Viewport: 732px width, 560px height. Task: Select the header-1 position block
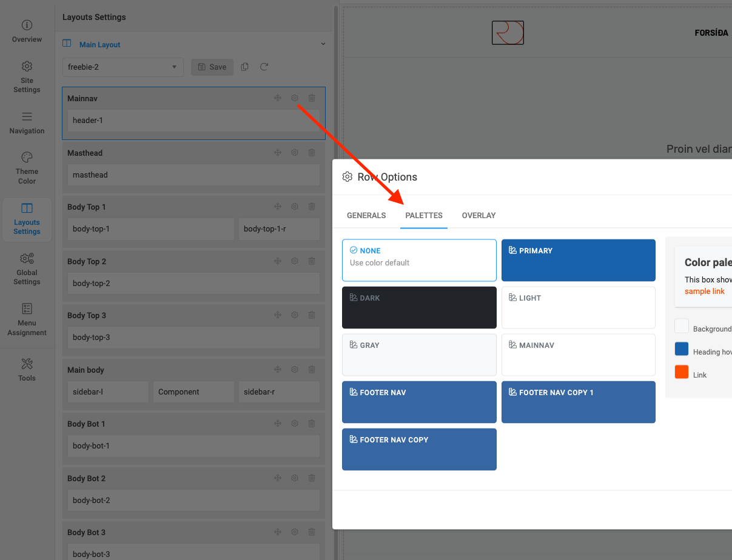193,121
